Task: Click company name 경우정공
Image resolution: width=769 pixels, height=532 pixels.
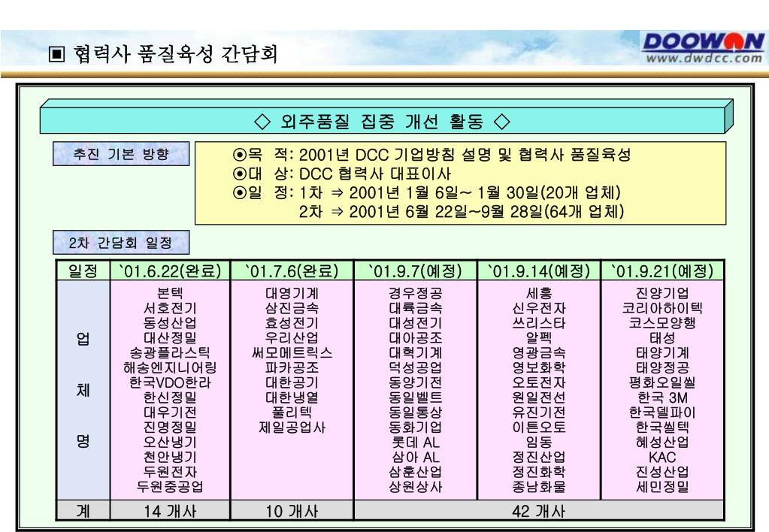Action: coord(416,293)
